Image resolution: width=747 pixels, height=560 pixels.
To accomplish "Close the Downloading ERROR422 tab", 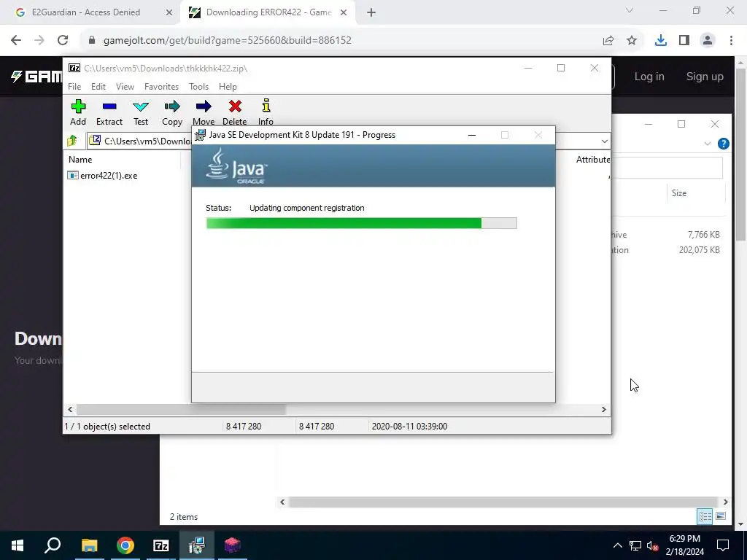I will click(x=344, y=13).
